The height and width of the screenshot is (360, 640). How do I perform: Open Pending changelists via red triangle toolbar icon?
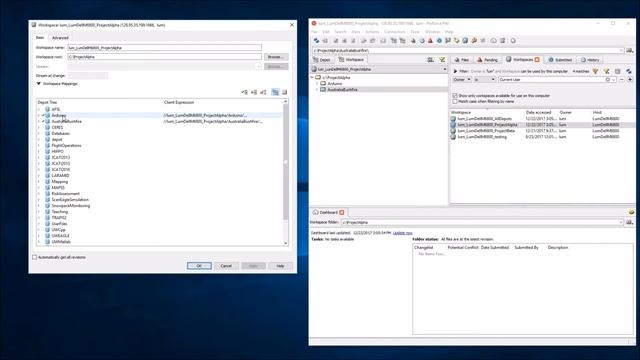tap(430, 41)
